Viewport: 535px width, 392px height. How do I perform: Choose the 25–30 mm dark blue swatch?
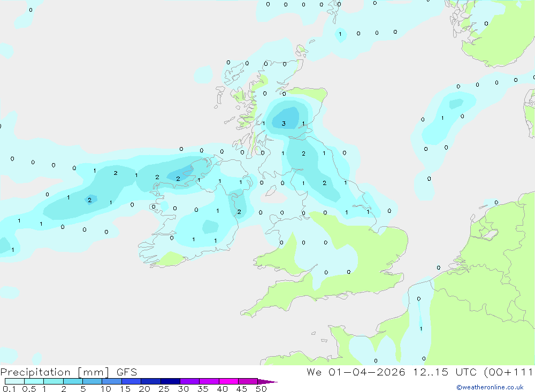pyautogui.click(x=170, y=381)
